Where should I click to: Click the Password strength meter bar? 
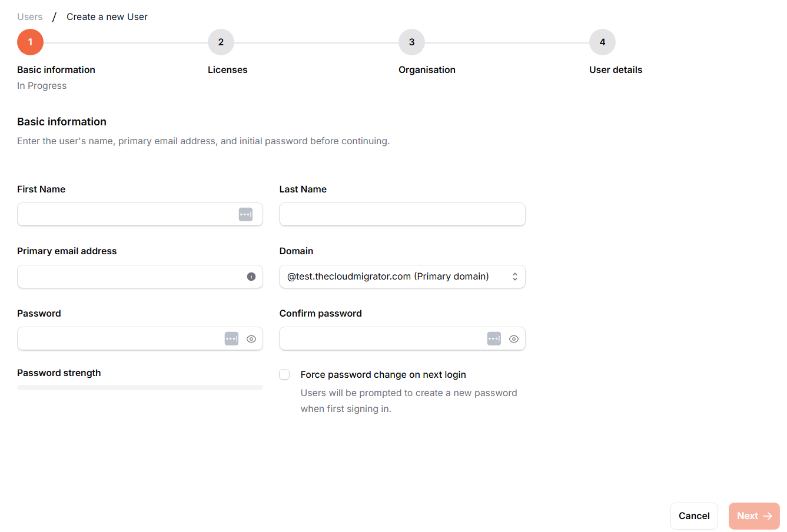click(x=140, y=387)
